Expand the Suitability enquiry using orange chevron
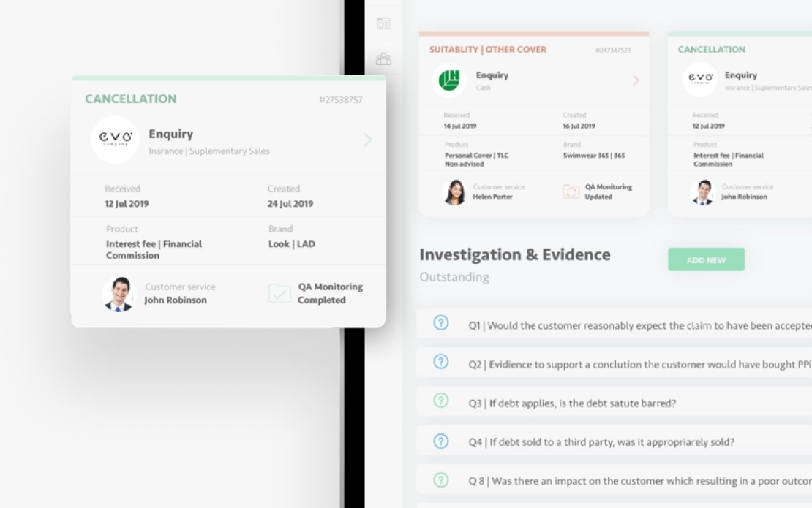The width and height of the screenshot is (812, 508). coord(635,80)
